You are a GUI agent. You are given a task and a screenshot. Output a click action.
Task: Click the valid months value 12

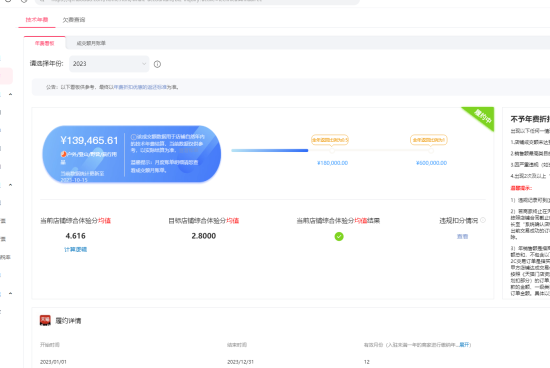pos(367,362)
